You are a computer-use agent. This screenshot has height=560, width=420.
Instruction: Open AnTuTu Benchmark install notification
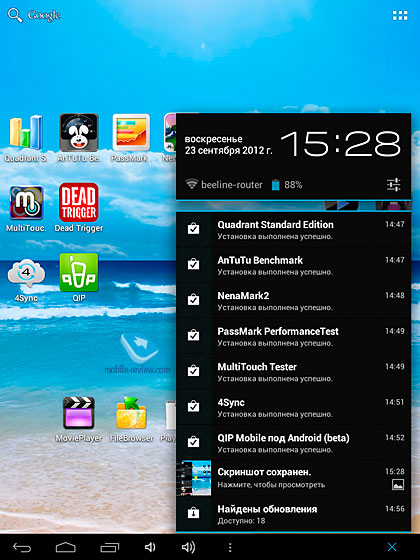[x=293, y=265]
